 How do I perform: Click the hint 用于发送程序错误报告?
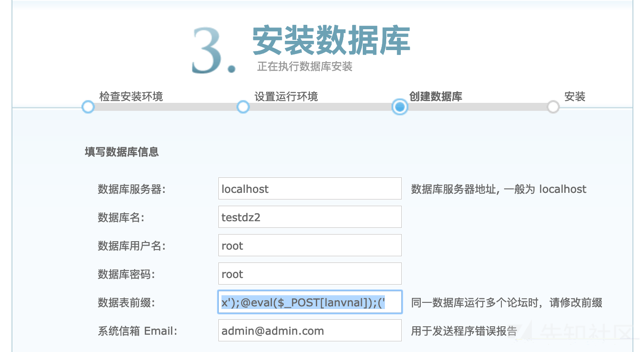pyautogui.click(x=464, y=331)
